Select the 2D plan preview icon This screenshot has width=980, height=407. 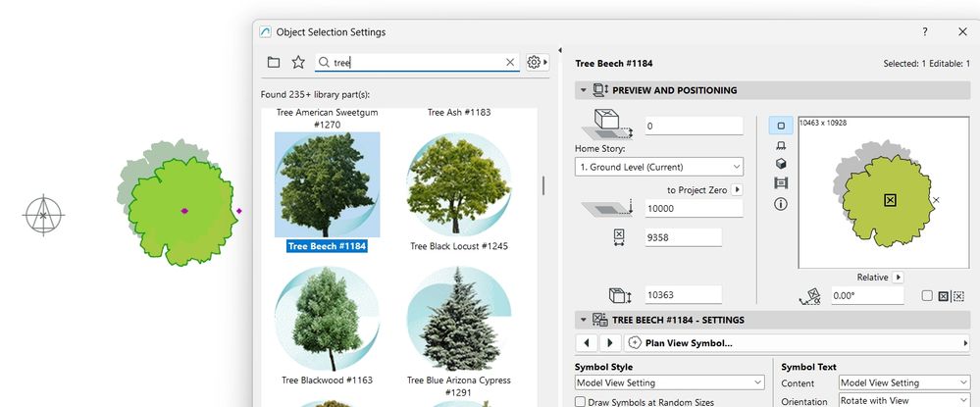[x=781, y=125]
